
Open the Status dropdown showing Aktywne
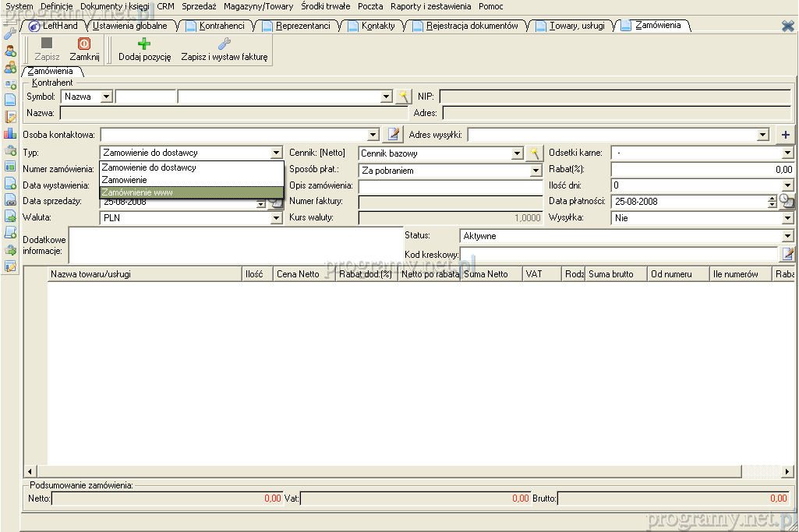coord(787,236)
